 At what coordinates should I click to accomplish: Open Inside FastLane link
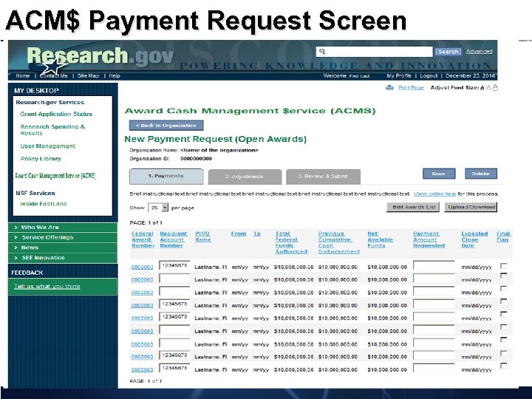(x=44, y=204)
